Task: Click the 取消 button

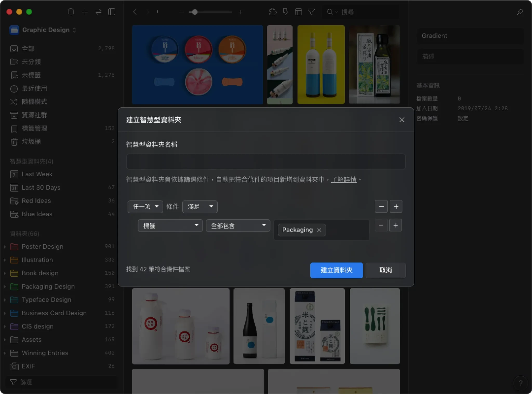Action: (385, 270)
